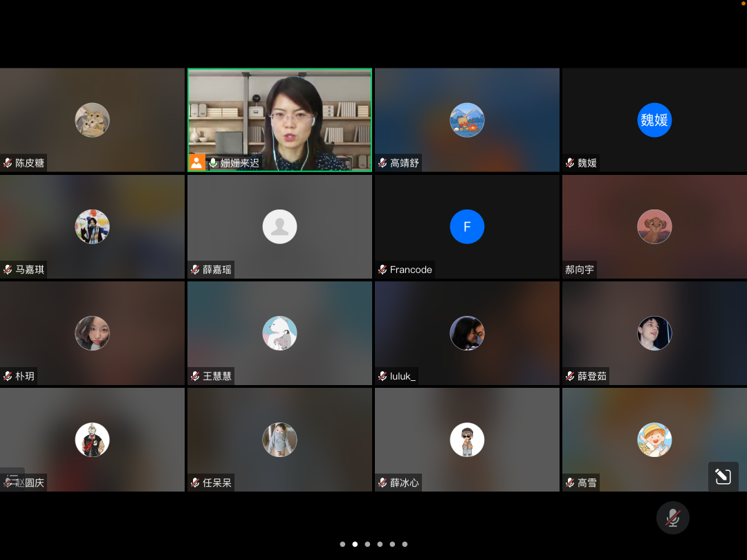Open the list icon beside 赵圆庆
This screenshot has width=747, height=560.
pyautogui.click(x=12, y=478)
